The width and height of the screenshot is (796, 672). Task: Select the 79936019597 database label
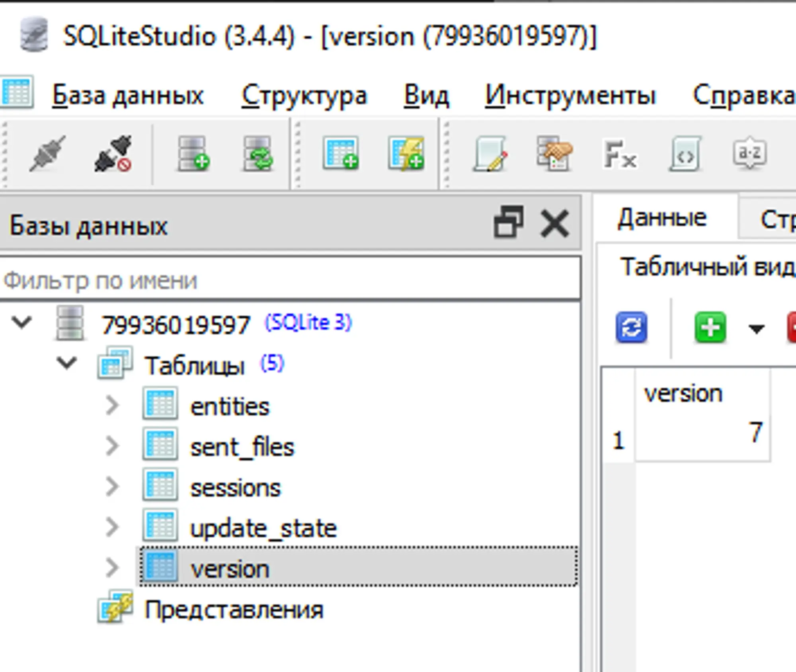click(x=176, y=325)
